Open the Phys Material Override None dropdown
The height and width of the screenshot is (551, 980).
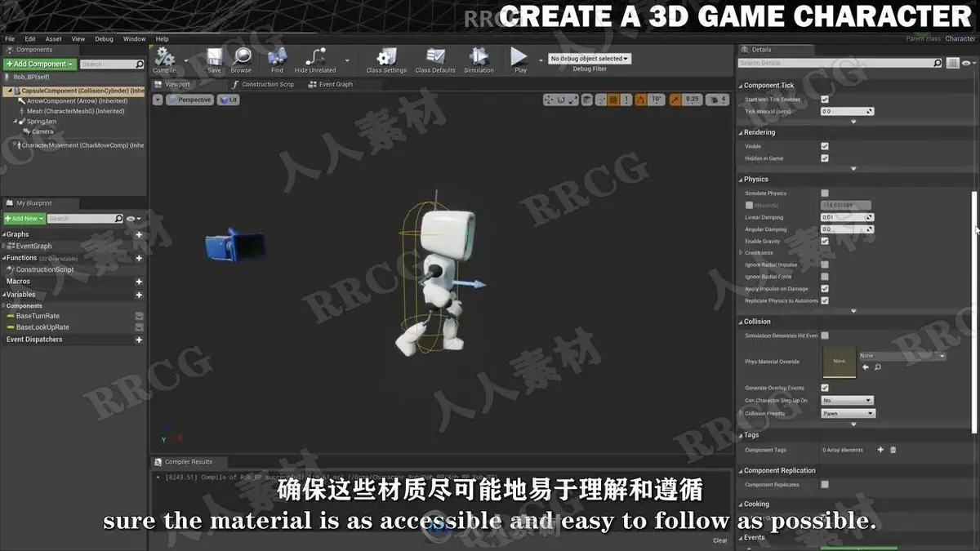[902, 356]
